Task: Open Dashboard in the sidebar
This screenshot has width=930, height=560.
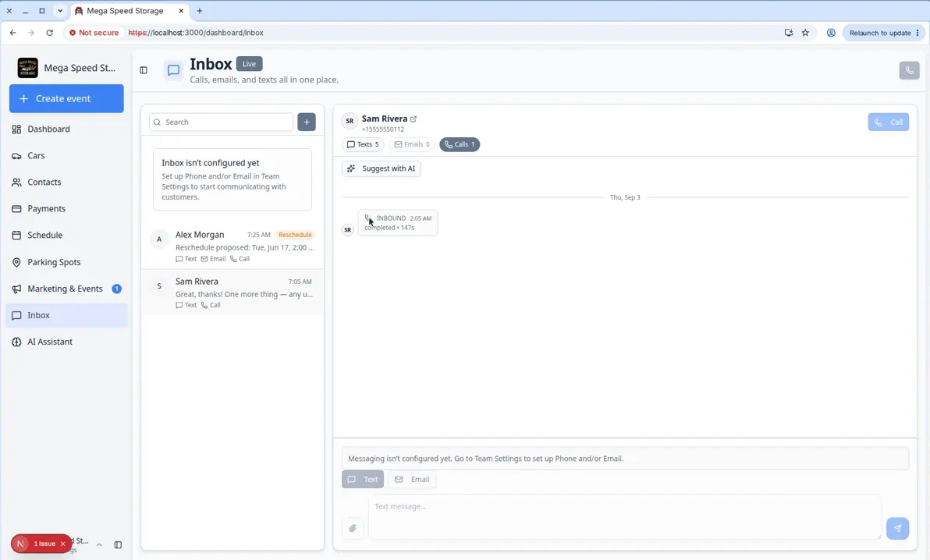Action: click(x=66, y=129)
